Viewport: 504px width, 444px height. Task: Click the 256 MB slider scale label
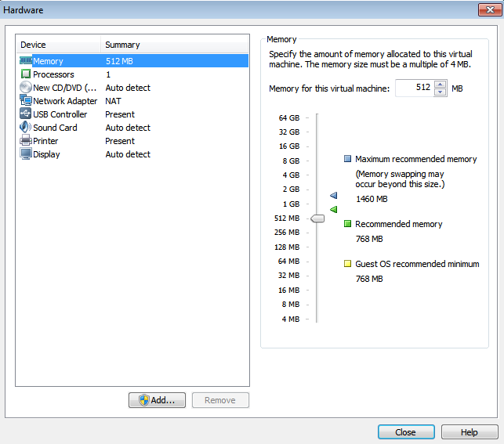pos(287,232)
